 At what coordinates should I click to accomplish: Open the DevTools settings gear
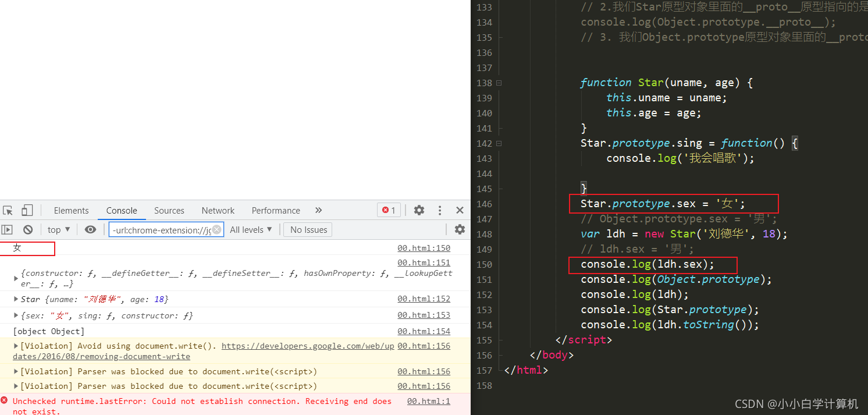pyautogui.click(x=419, y=211)
